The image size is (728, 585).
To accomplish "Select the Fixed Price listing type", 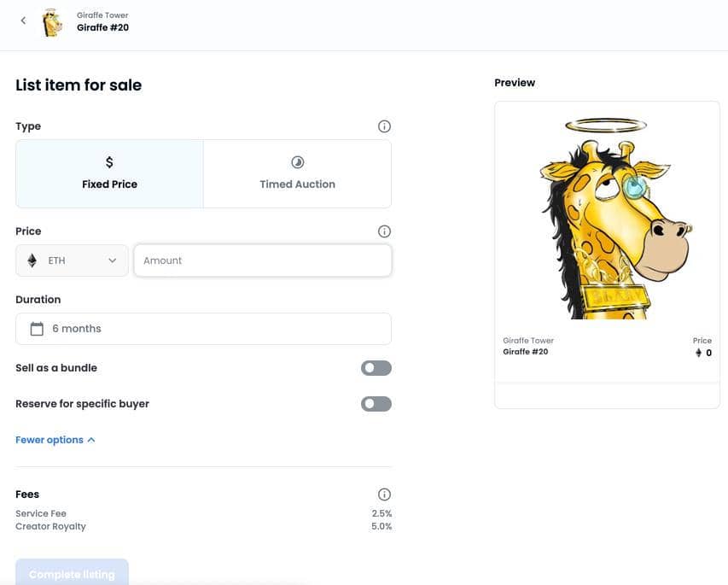I will click(x=109, y=173).
